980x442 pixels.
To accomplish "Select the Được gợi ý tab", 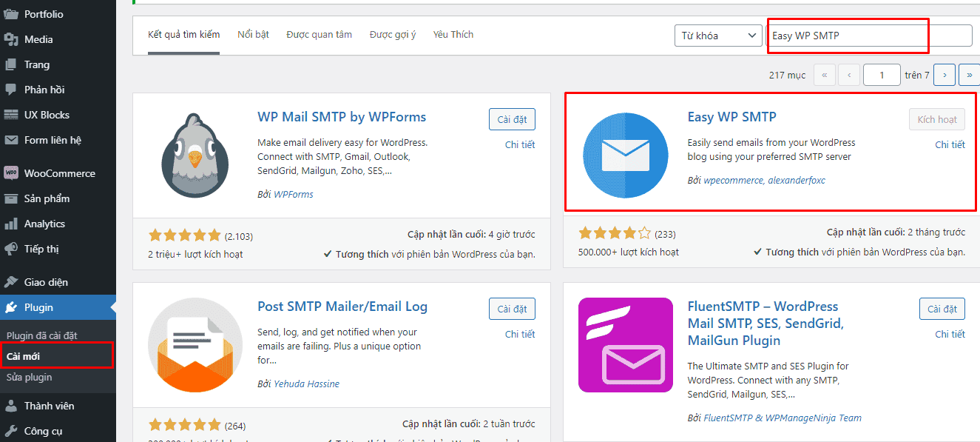I will coord(393,35).
